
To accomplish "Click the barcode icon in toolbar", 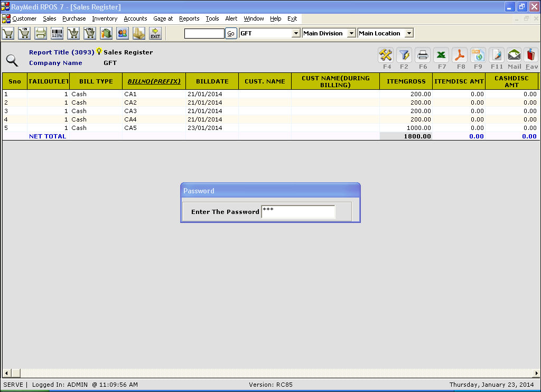I will tap(57, 33).
